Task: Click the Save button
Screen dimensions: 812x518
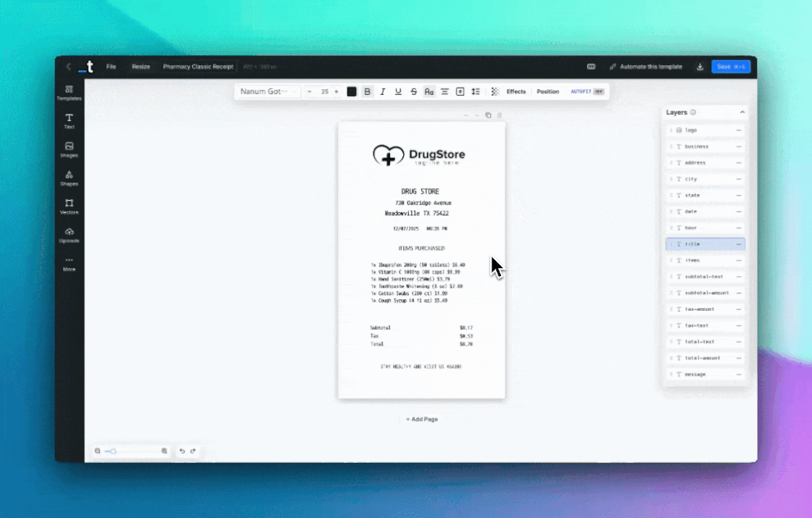Action: coord(730,67)
